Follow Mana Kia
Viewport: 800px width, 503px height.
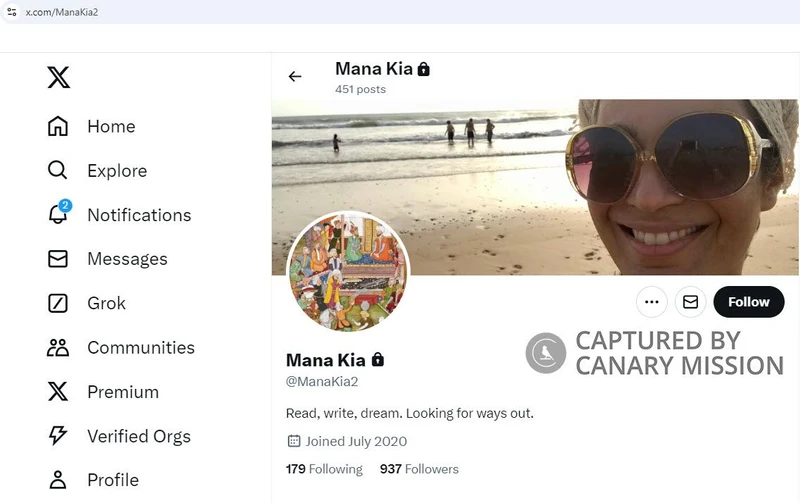[748, 302]
